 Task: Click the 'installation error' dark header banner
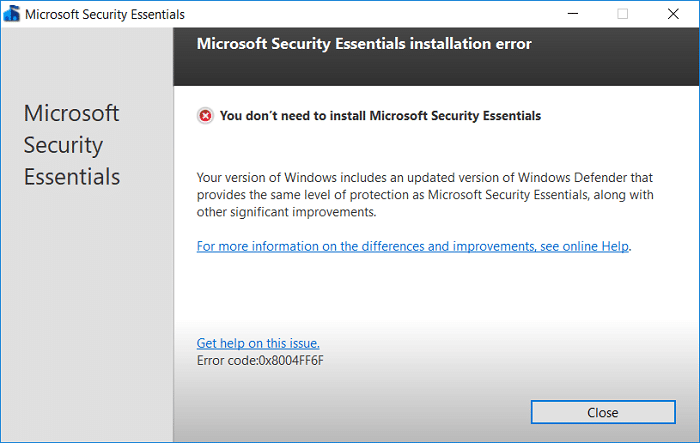(x=364, y=44)
